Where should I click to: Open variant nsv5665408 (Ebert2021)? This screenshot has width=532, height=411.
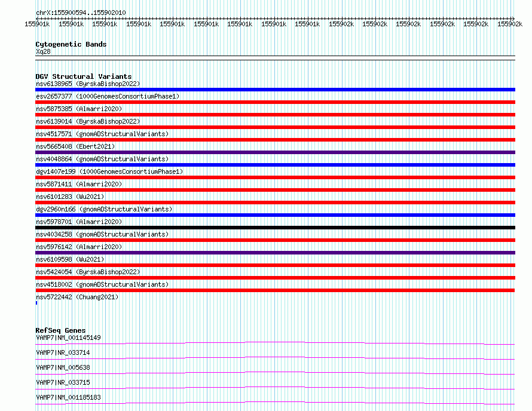75,146
